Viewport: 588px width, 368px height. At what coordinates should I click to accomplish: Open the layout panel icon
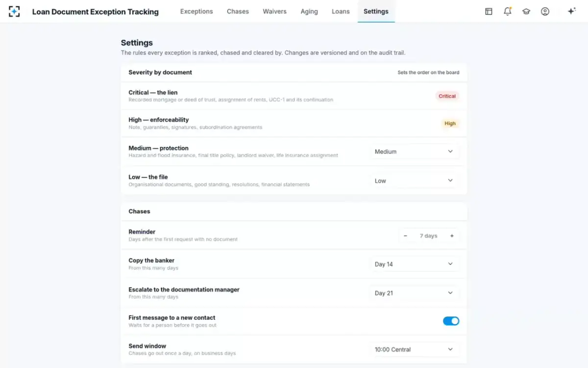pyautogui.click(x=489, y=11)
